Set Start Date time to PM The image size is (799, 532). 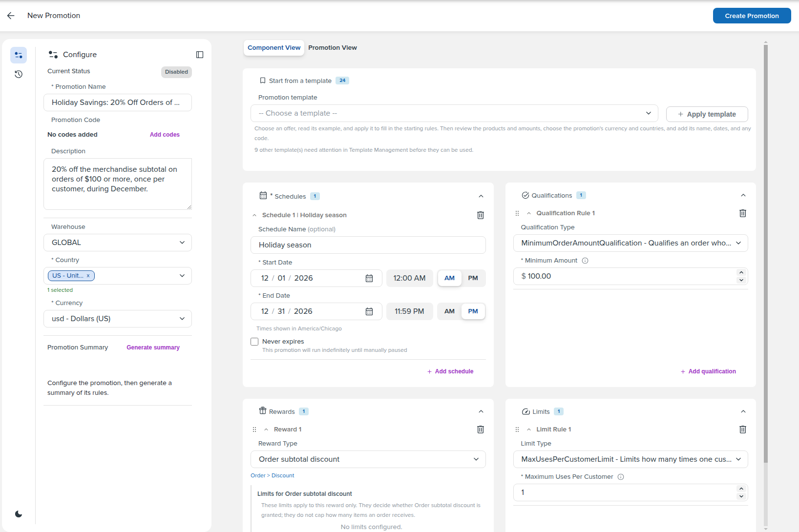point(473,278)
